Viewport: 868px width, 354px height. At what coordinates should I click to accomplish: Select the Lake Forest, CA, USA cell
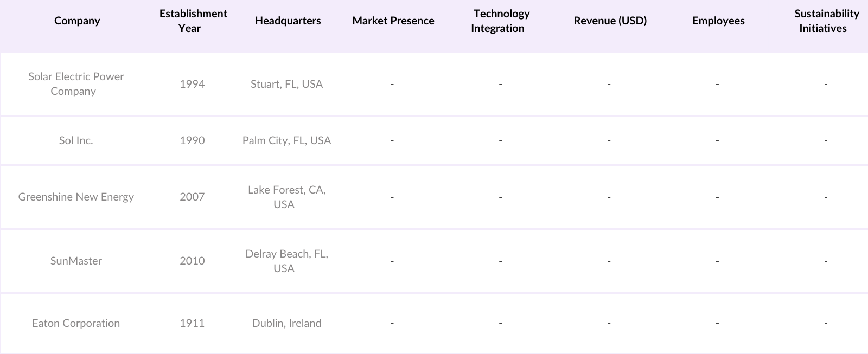(286, 197)
